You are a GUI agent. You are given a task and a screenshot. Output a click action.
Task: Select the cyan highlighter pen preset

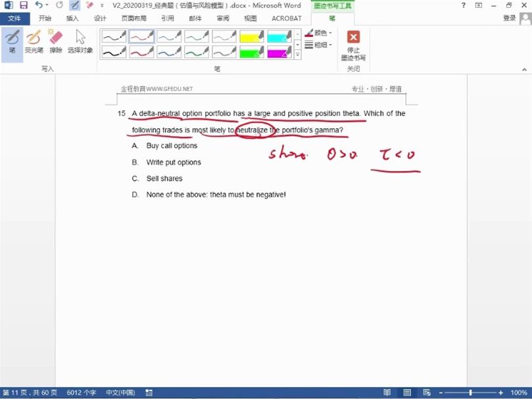[279, 36]
